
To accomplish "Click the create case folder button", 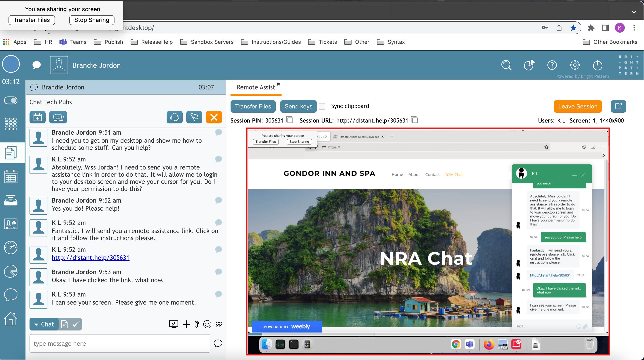I will [58, 117].
